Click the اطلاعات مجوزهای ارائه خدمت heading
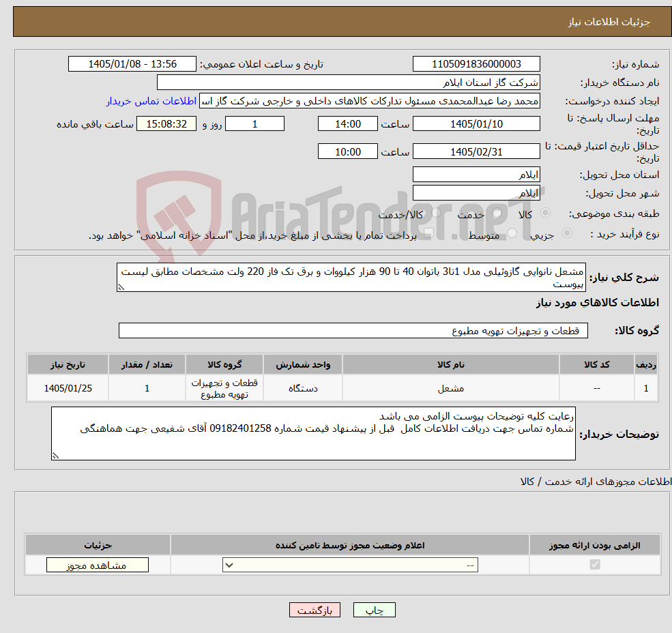The width and height of the screenshot is (672, 633). tap(596, 482)
